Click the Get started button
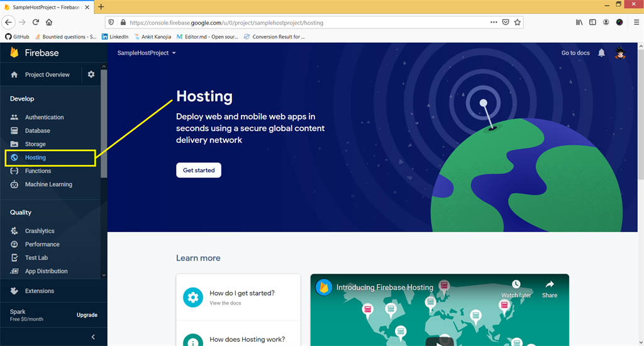The image size is (644, 346). click(199, 170)
